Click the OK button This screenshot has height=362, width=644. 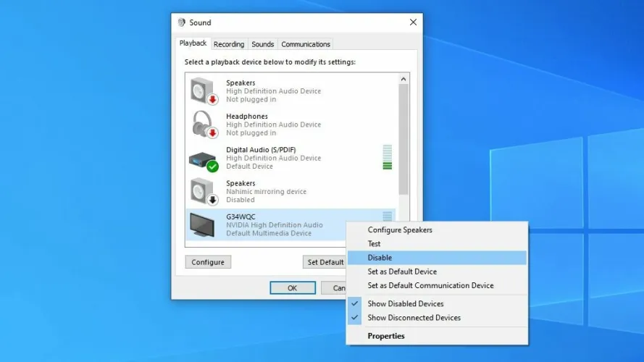(x=292, y=287)
